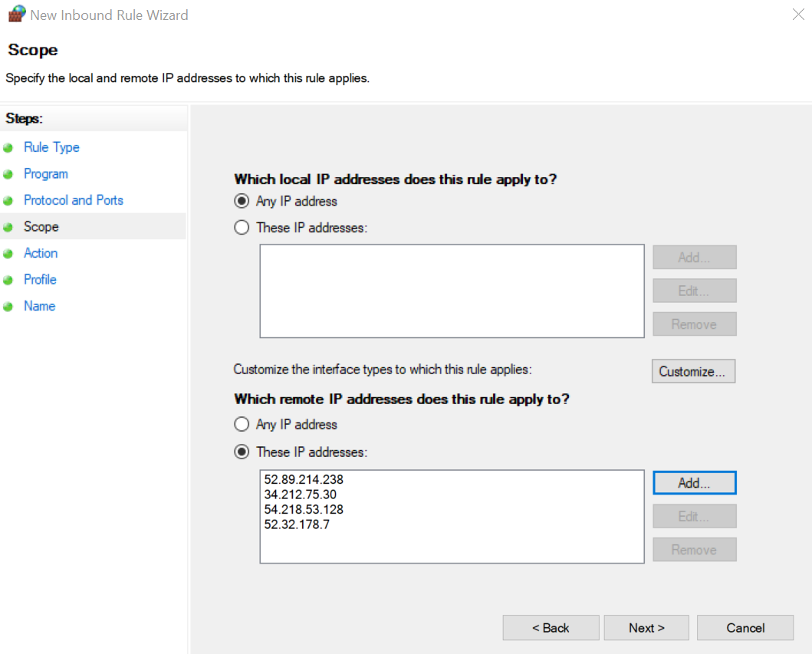Click the green bullet beside Scope
This screenshot has height=654, width=812.
[x=8, y=227]
